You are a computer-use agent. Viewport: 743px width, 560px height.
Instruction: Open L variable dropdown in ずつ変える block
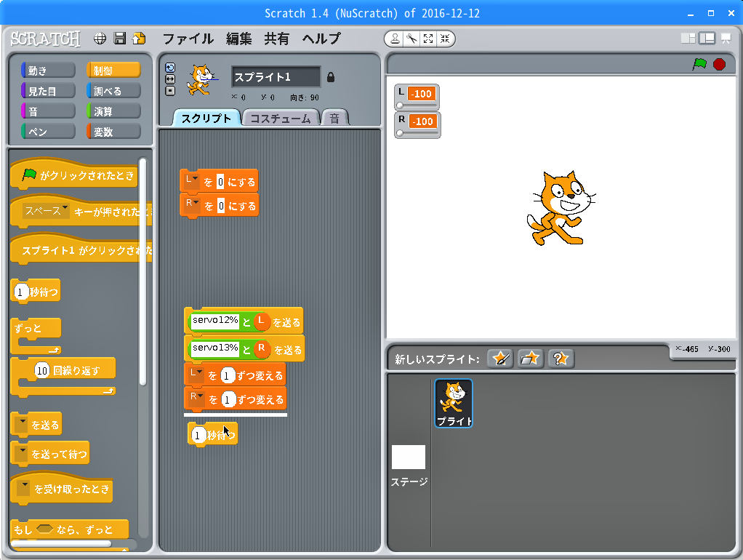196,375
